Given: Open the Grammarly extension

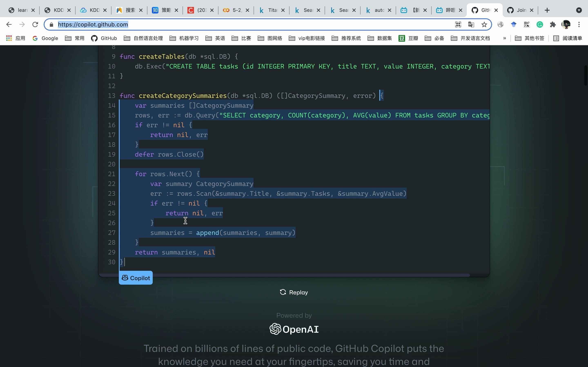Looking at the screenshot, I should click(x=540, y=24).
